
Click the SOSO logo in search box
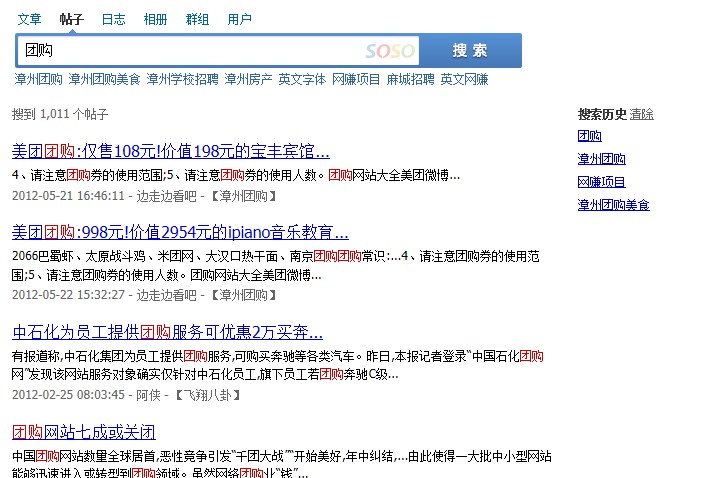tap(390, 51)
